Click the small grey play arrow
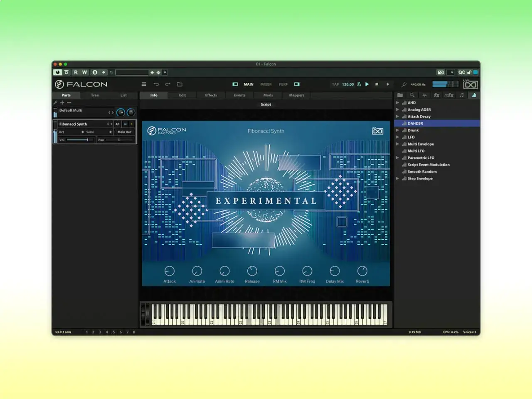Screen dimensions: 532x399 tap(388, 84)
